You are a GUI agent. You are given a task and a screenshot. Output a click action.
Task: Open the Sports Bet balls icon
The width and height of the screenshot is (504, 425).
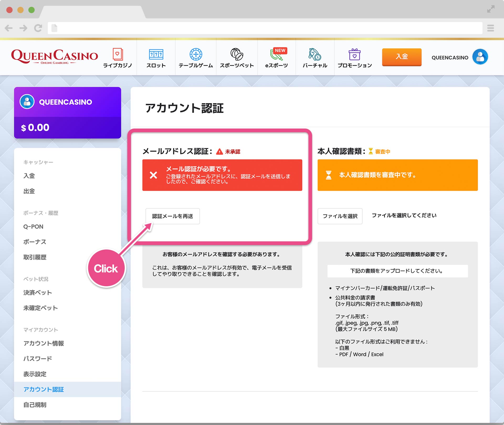(x=237, y=54)
